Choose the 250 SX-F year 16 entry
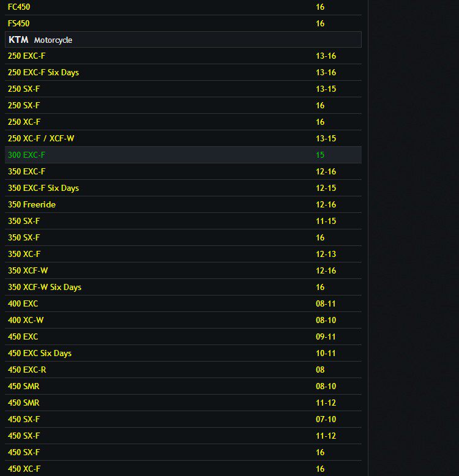The height and width of the screenshot is (476, 459). click(x=24, y=105)
